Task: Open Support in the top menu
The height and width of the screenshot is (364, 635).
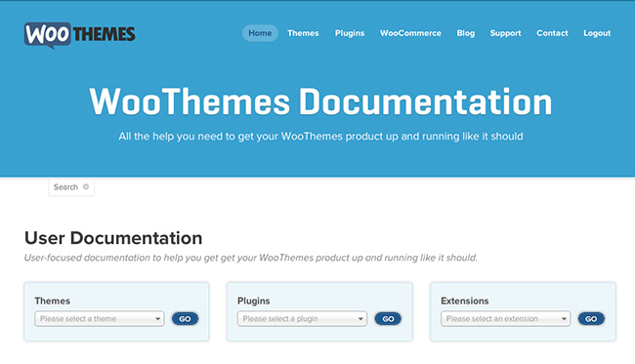Action: click(x=505, y=33)
